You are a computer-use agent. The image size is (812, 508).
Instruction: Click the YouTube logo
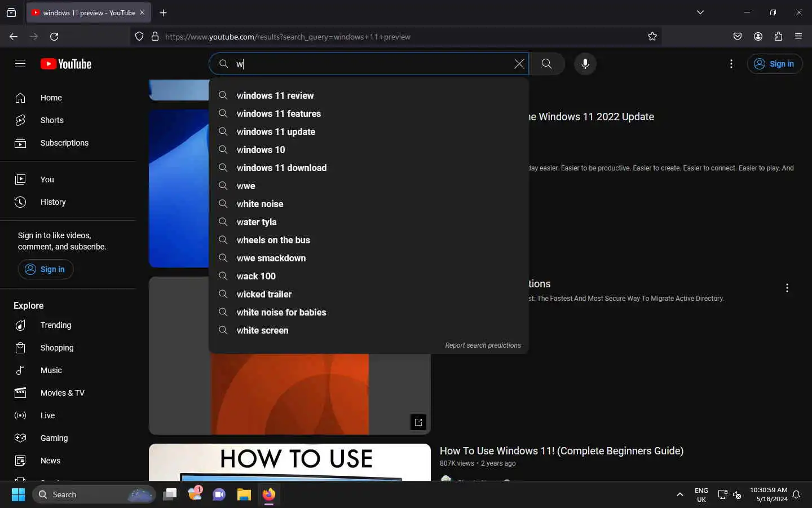coord(66,64)
